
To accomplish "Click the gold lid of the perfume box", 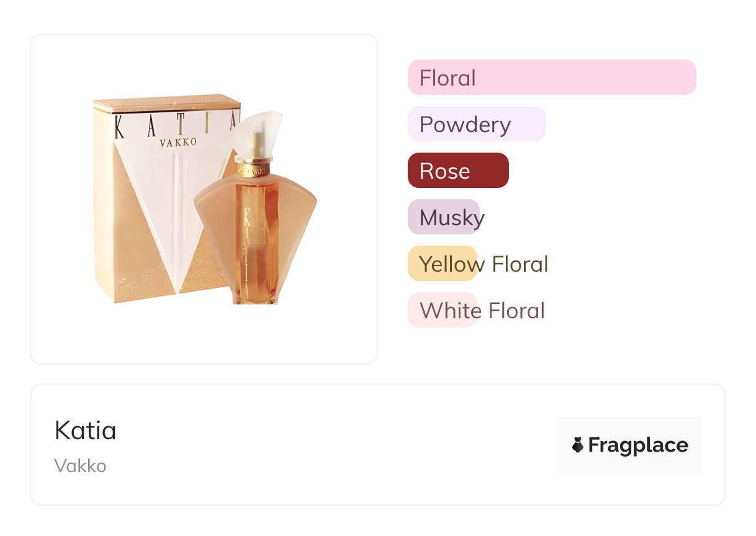I will coord(166,103).
